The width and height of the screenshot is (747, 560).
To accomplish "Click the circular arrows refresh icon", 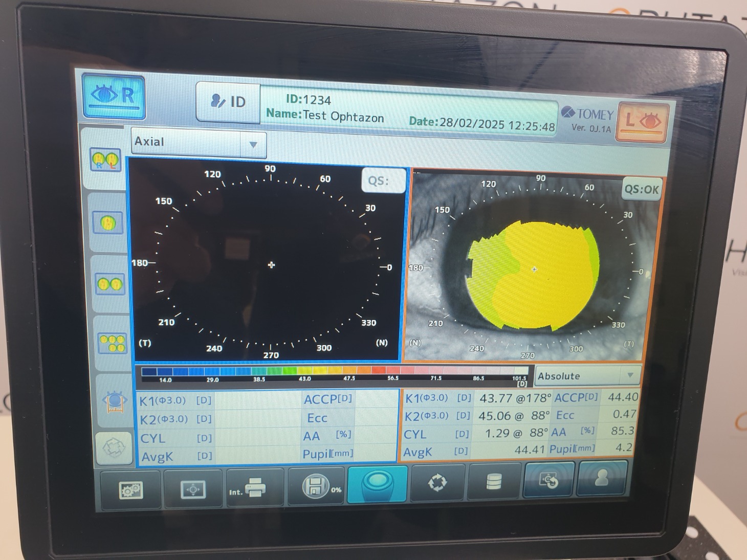I will coord(437,482).
